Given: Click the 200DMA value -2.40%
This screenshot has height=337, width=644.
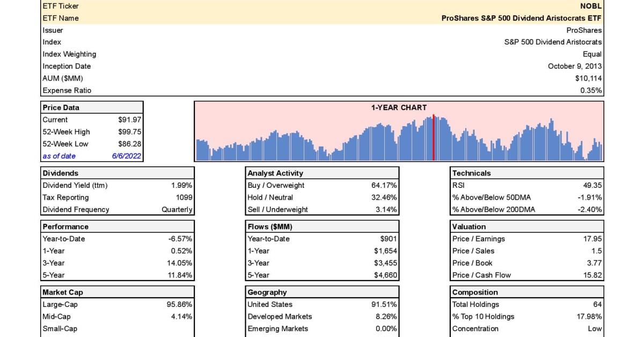Looking at the screenshot, I should click(x=590, y=209).
